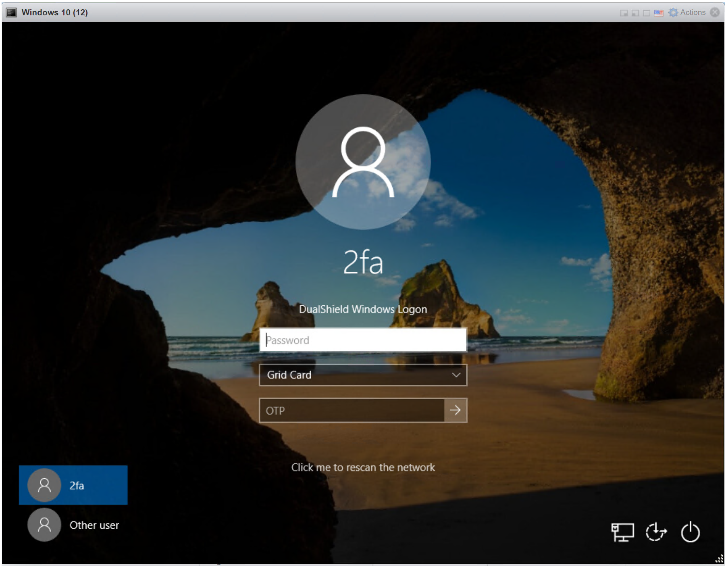Click into the OTP input field

pos(352,411)
